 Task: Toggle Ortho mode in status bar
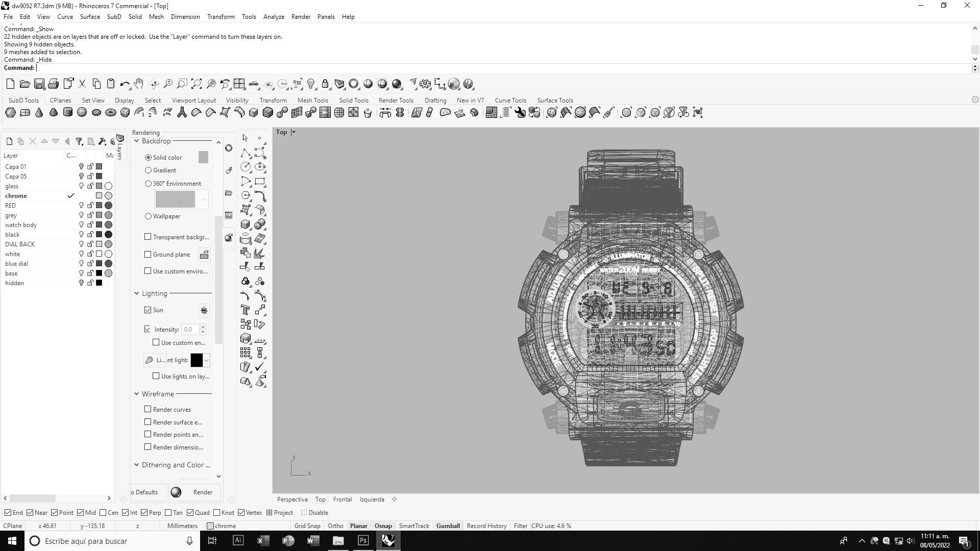[335, 526]
